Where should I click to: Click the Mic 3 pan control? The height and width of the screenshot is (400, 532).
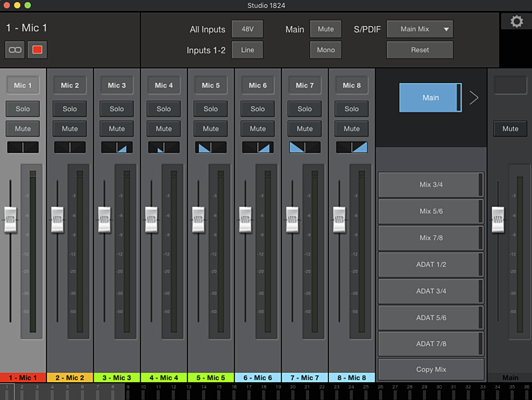pos(117,147)
